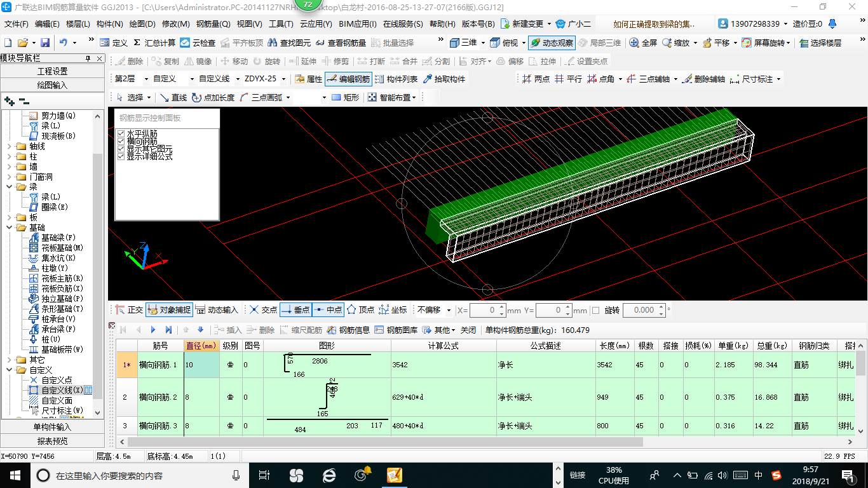Click 删除辅轴 delete auxiliary axis
The image size is (868, 488).
pyautogui.click(x=703, y=79)
